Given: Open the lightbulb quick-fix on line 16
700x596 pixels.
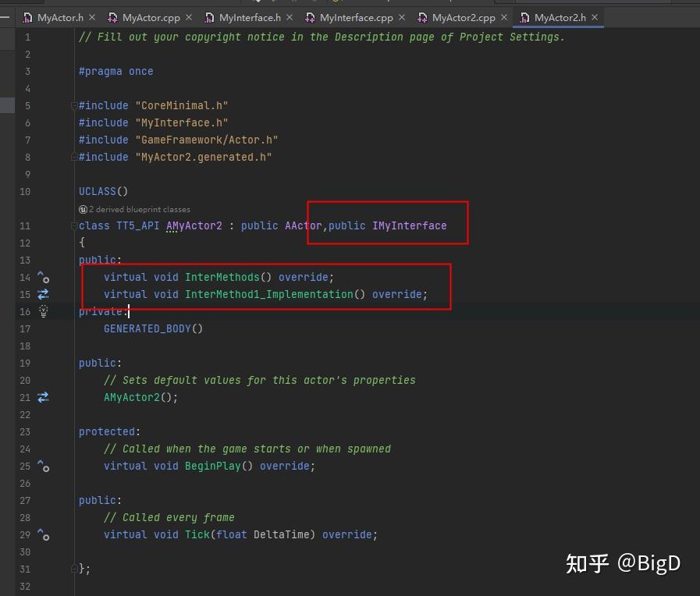Looking at the screenshot, I should 43,311.
